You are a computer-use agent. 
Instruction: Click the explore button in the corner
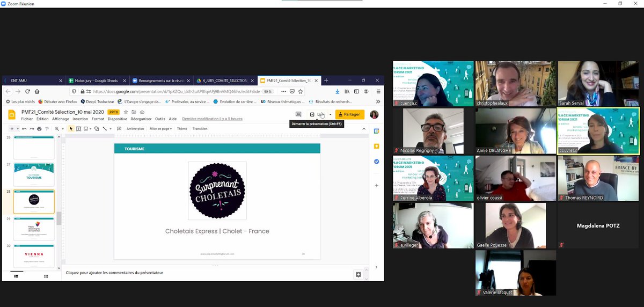click(358, 274)
